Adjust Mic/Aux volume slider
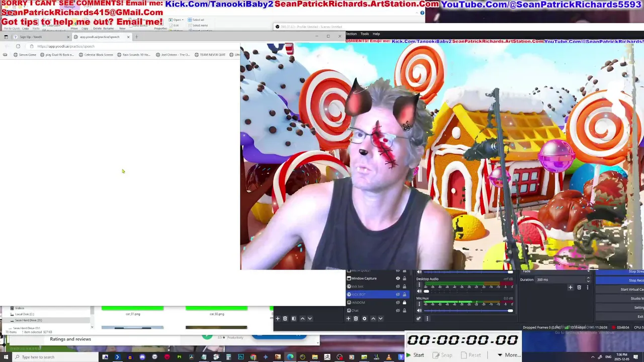The image size is (644, 362). click(x=468, y=311)
